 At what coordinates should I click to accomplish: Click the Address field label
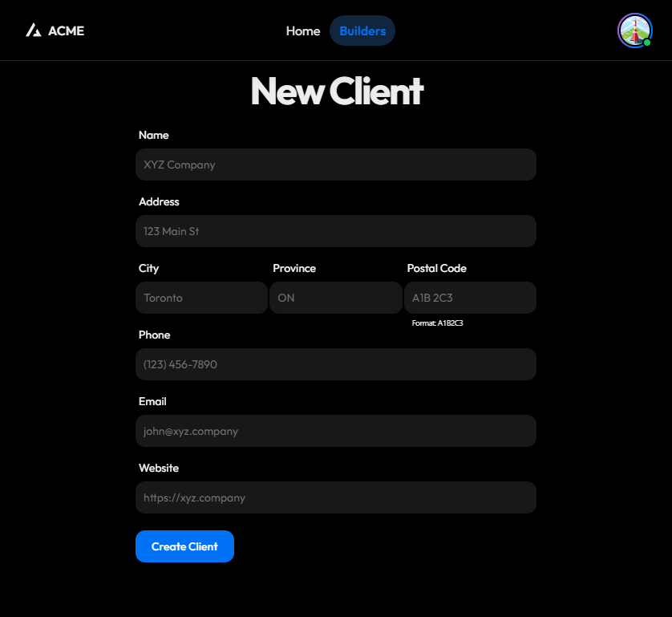click(x=159, y=201)
